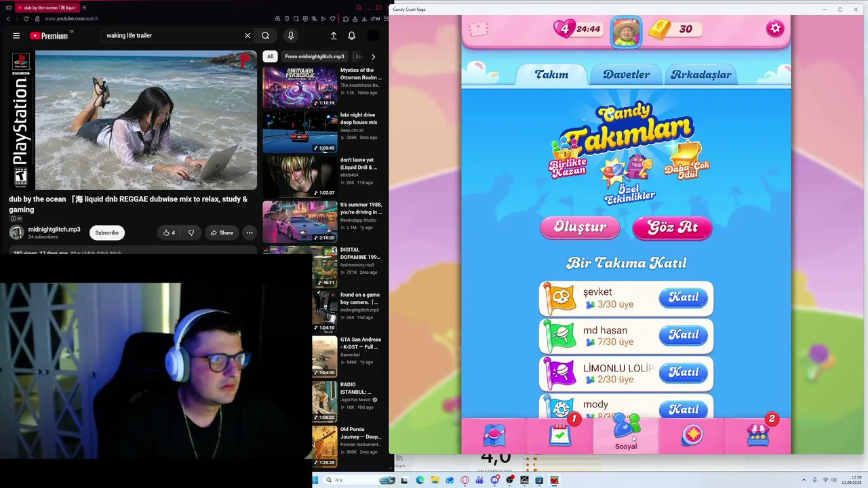Screen dimensions: 868x488
Task: Open a new browser tab
Action: 84,7
